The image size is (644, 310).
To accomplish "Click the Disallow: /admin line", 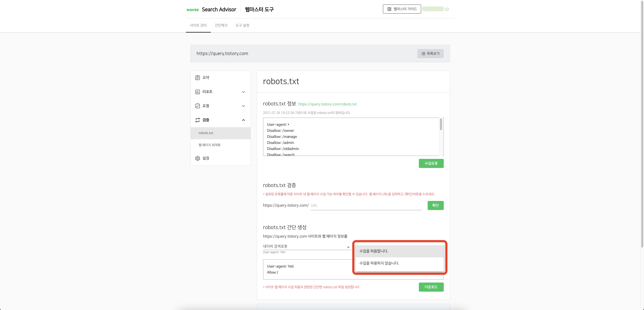I will click(x=280, y=143).
